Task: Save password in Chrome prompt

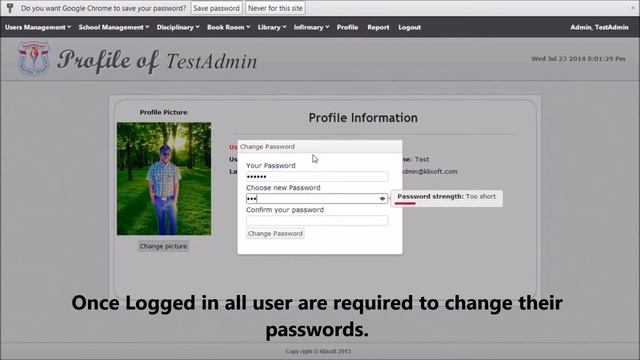Action: click(x=216, y=8)
